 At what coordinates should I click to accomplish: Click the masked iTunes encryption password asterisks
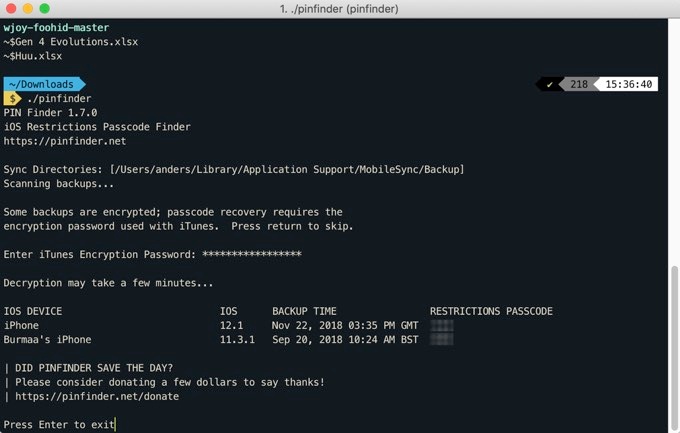[251, 255]
